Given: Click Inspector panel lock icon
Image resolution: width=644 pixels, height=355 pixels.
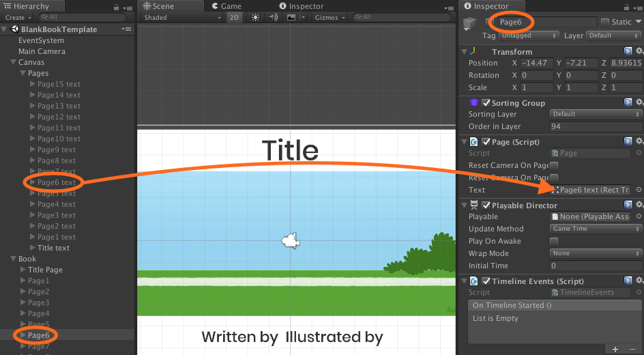Looking at the screenshot, I should [626, 7].
